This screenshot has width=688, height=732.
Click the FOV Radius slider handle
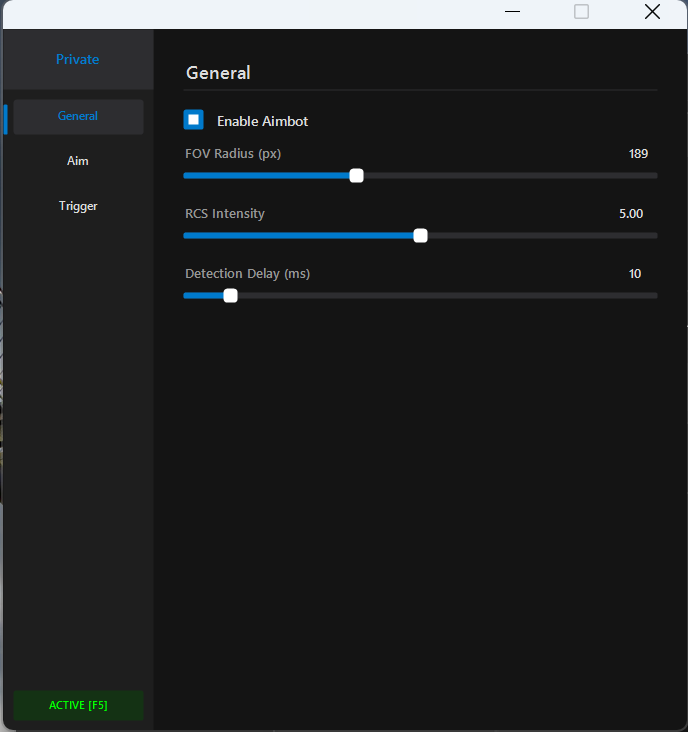pos(356,176)
